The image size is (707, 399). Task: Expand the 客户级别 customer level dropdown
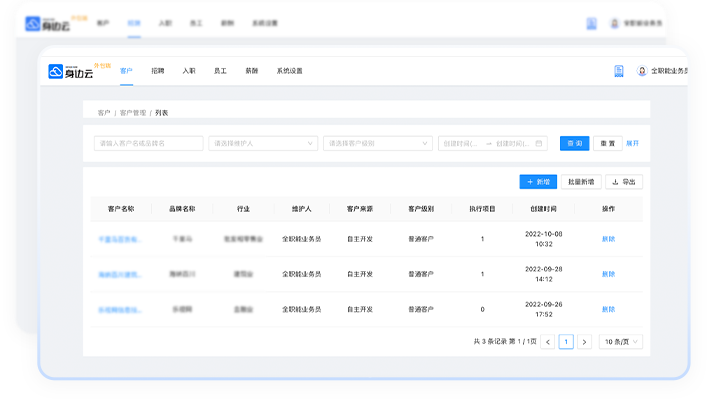[x=378, y=143]
